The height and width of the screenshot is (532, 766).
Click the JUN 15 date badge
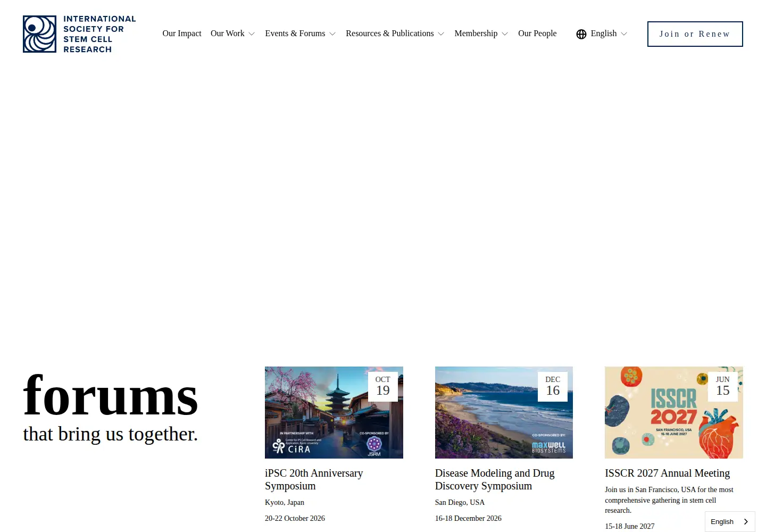pos(723,387)
